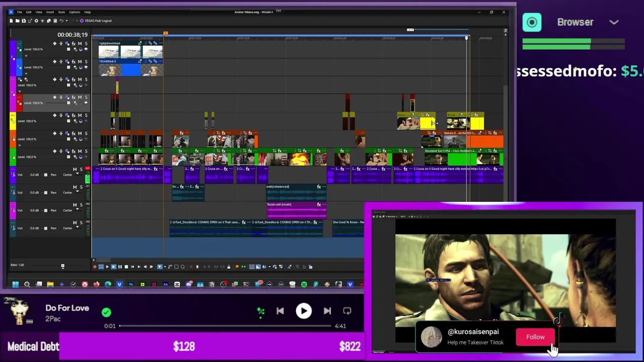
Task: Insert marker with the orange marker icon
Action: [x=237, y=266]
